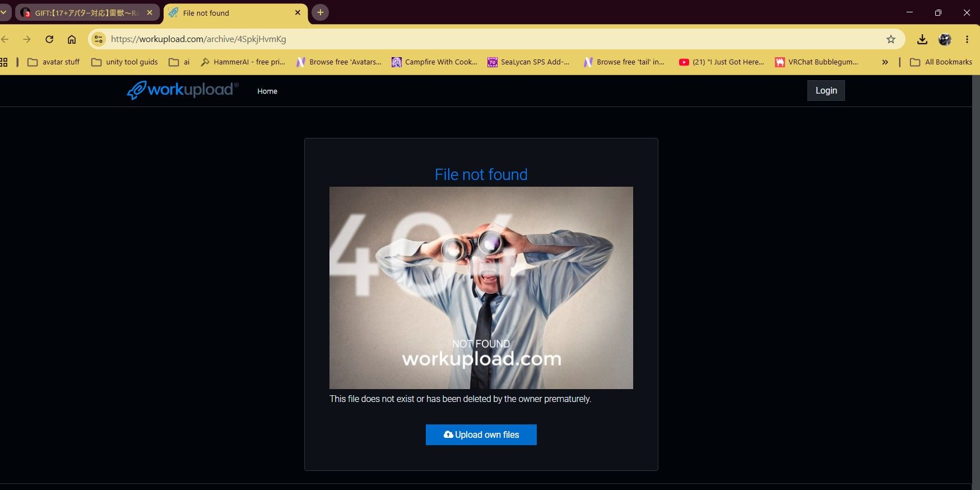Open a new browser tab
The height and width of the screenshot is (490, 980).
tap(320, 12)
